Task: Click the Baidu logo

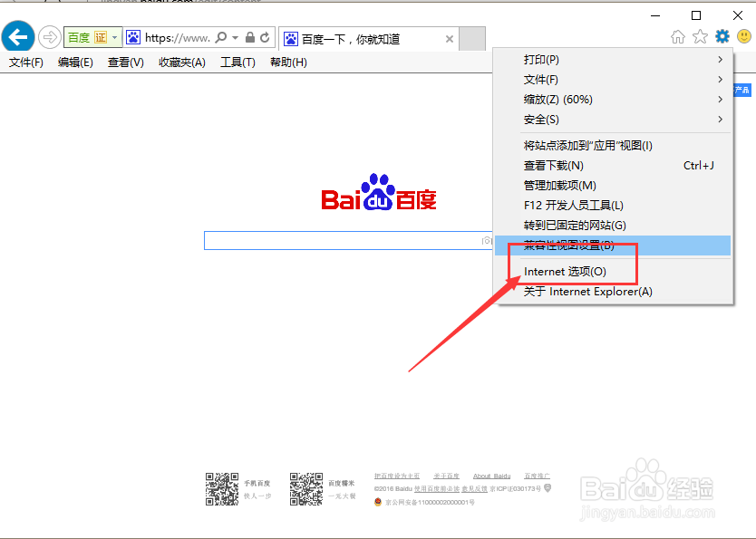Action: coord(379,192)
